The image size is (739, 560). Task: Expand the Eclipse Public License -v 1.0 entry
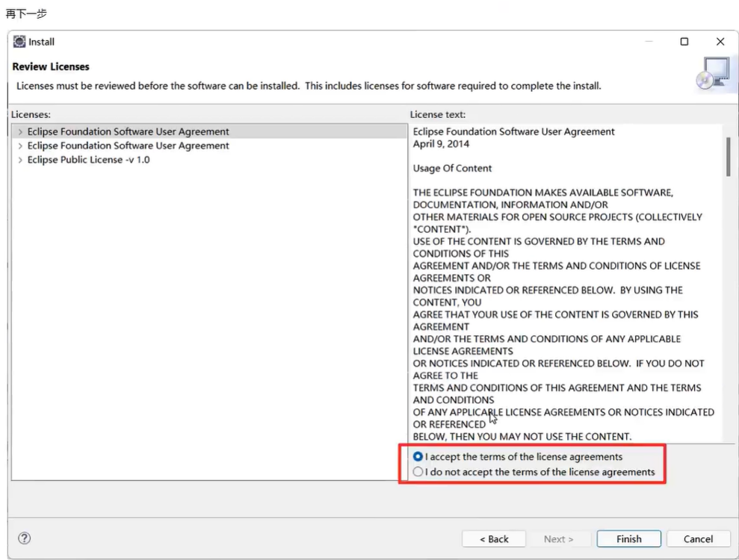coord(20,160)
